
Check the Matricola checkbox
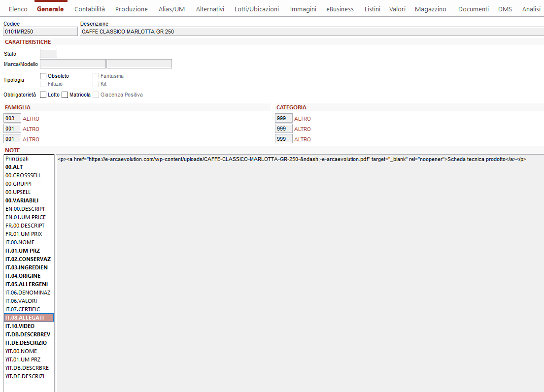65,95
